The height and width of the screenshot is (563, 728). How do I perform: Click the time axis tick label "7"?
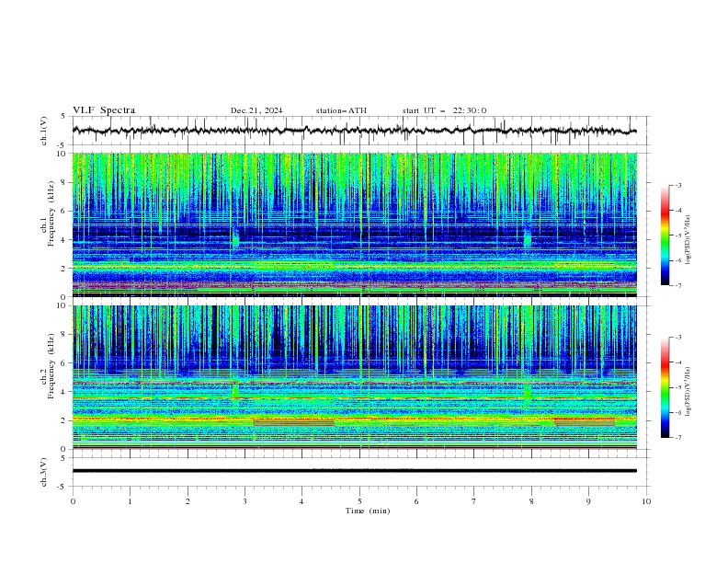pyautogui.click(x=474, y=501)
